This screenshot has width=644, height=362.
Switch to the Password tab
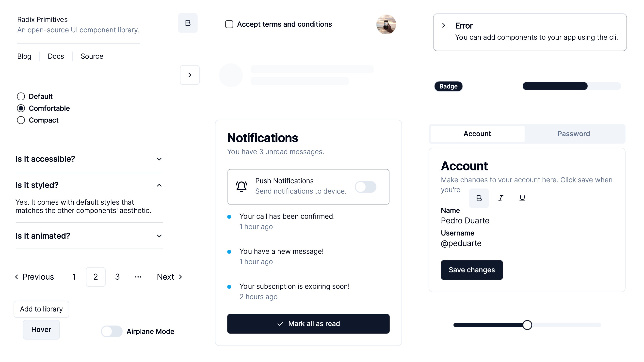pyautogui.click(x=574, y=133)
